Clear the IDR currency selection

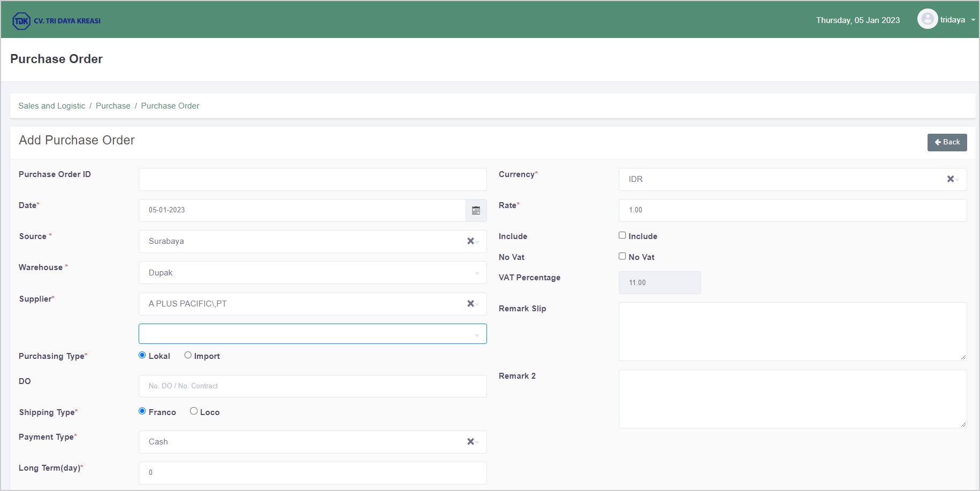click(x=950, y=179)
